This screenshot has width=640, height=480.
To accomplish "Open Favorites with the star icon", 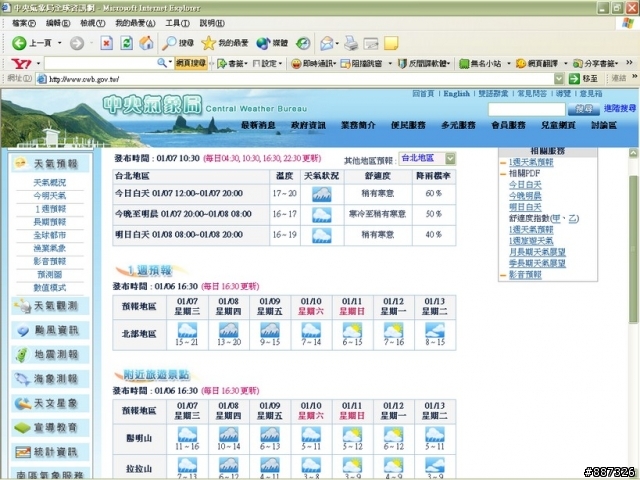I will [208, 43].
